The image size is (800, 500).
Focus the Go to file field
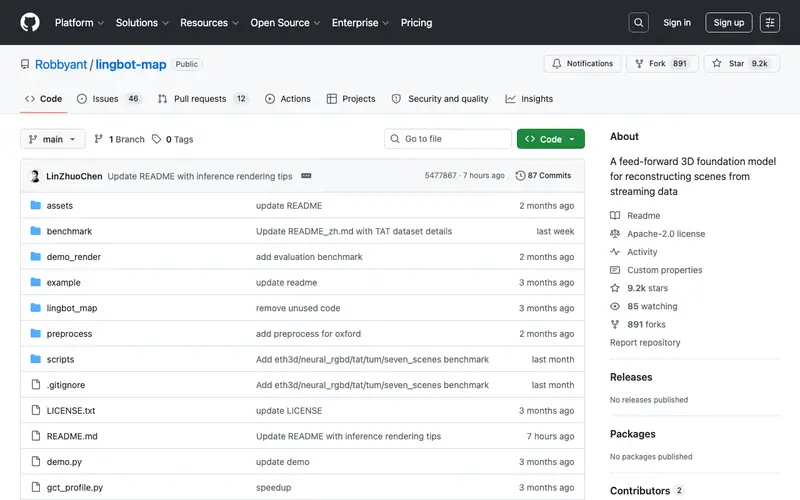click(448, 139)
